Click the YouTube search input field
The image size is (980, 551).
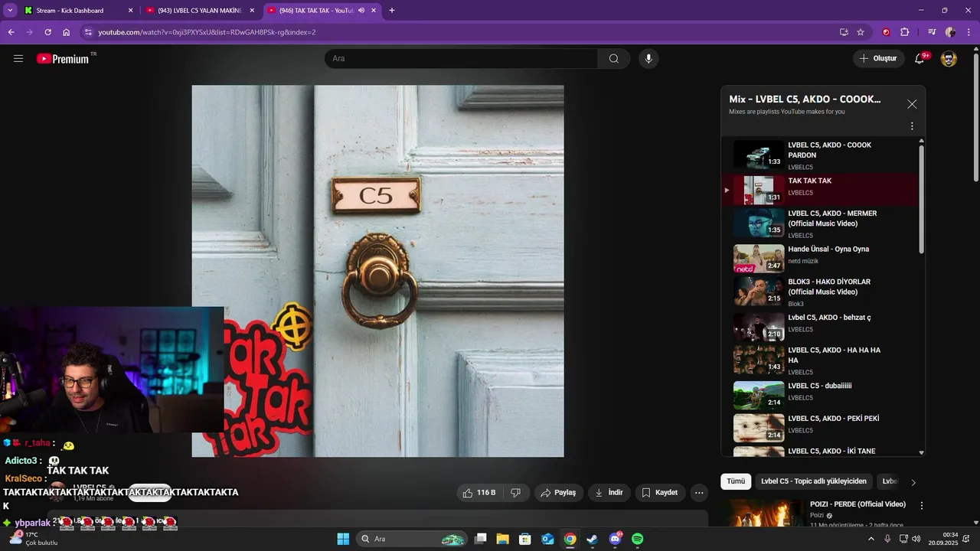click(462, 58)
